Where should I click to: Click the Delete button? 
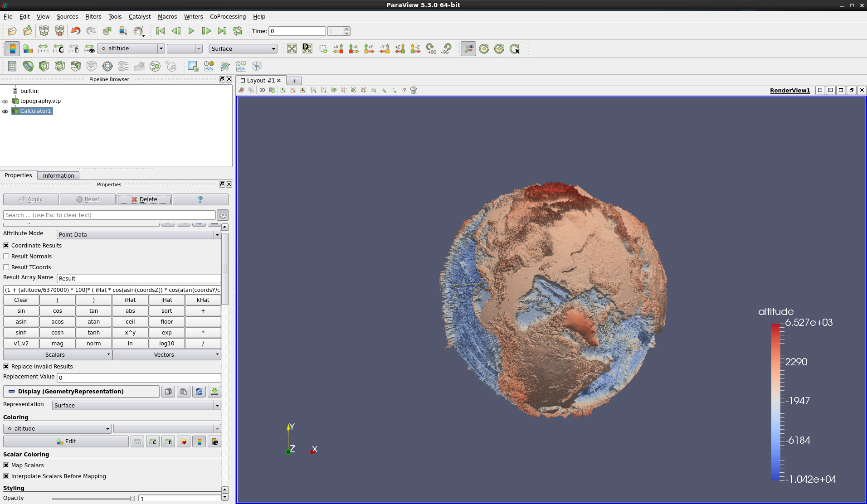click(144, 199)
